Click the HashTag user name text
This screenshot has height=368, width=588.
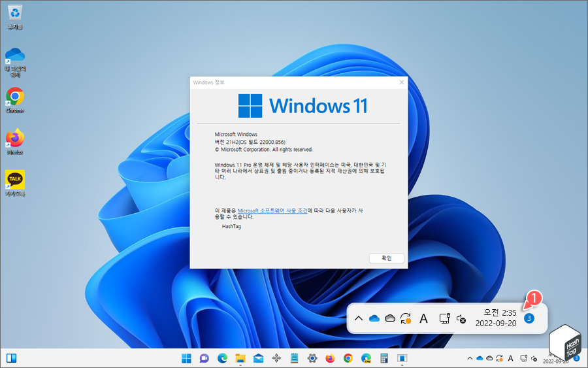pos(231,227)
